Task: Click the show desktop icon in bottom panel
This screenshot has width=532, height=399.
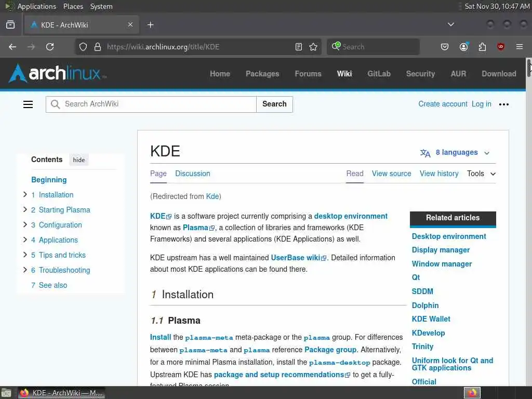Action: (x=6, y=393)
